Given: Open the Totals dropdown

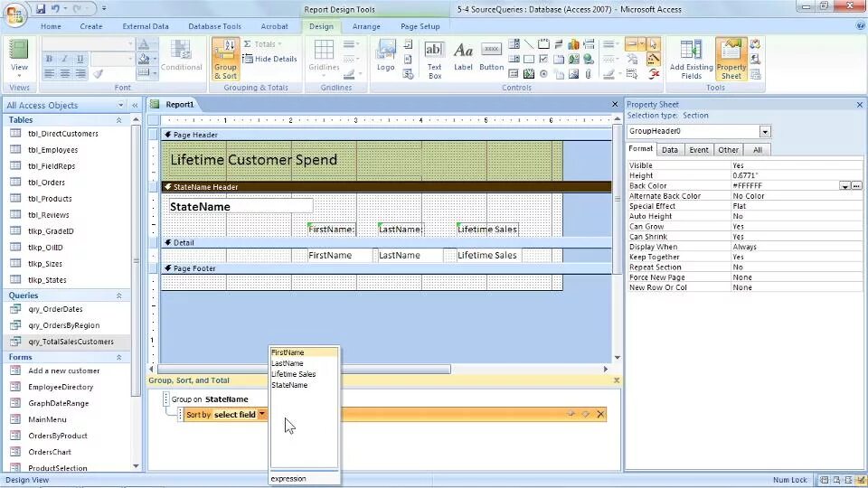Looking at the screenshot, I should (263, 43).
